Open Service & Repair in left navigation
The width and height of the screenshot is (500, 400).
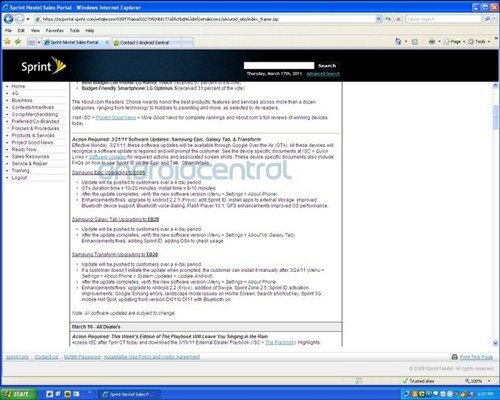(30, 163)
